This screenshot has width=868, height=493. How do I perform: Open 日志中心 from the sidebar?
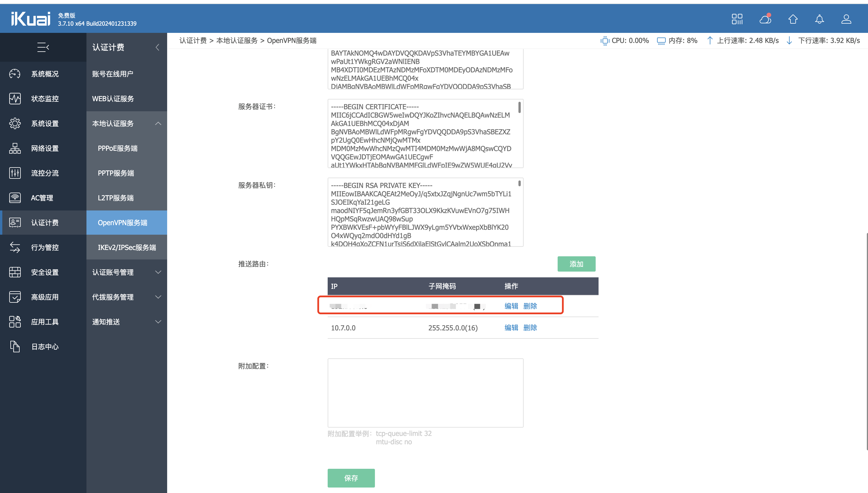coord(45,346)
